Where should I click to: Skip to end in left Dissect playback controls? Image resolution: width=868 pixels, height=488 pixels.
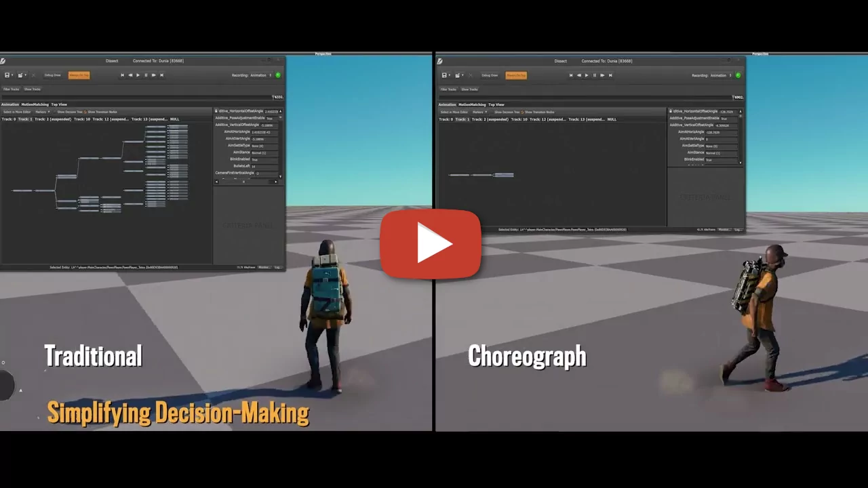coord(162,75)
